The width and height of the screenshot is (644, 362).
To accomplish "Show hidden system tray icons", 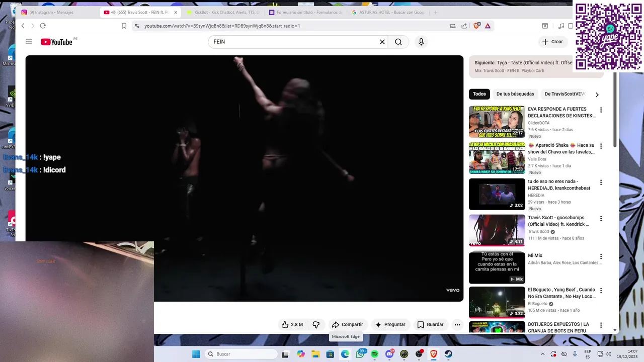I will tap(542, 354).
